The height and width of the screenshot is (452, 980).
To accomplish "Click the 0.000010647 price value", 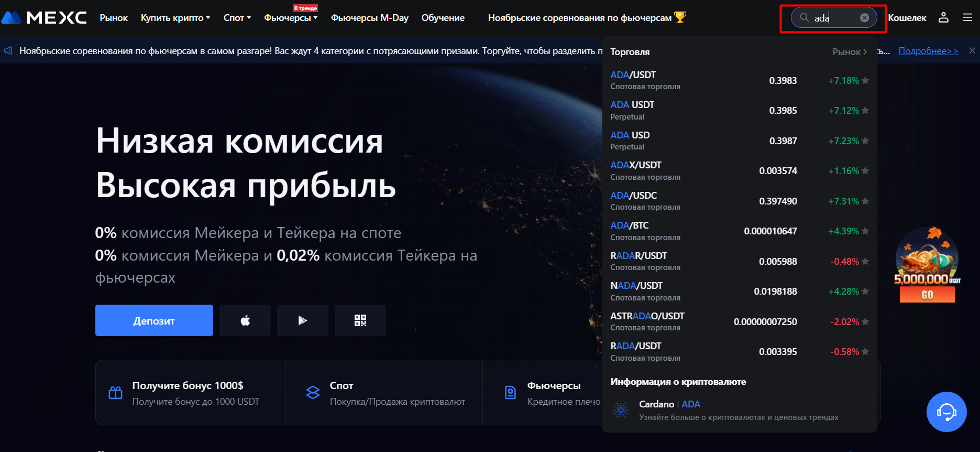I will coord(770,231).
